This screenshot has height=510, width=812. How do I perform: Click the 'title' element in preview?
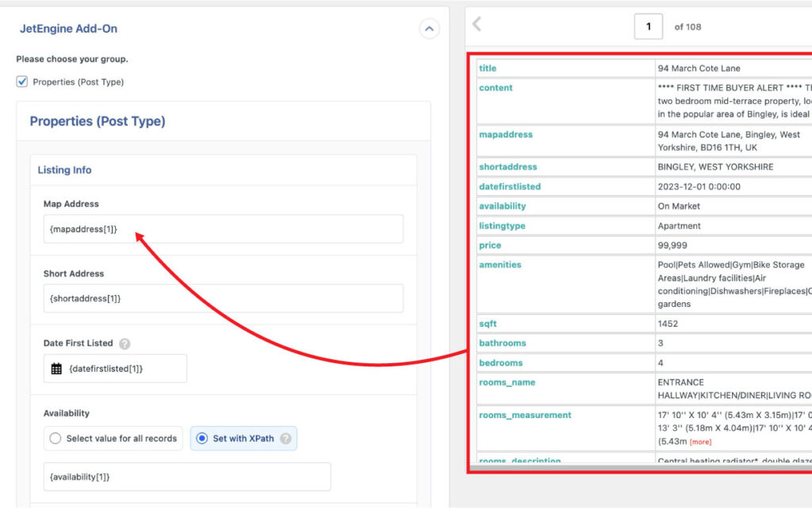[488, 68]
